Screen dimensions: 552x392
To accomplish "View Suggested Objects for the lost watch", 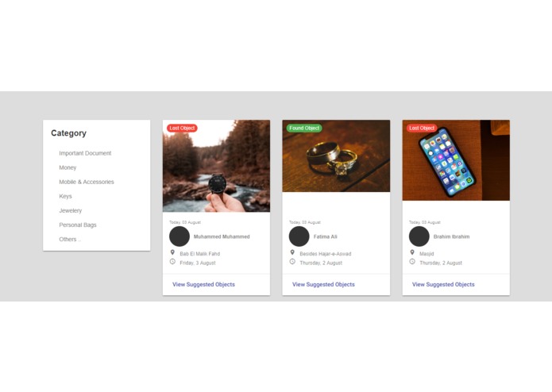I will (203, 284).
